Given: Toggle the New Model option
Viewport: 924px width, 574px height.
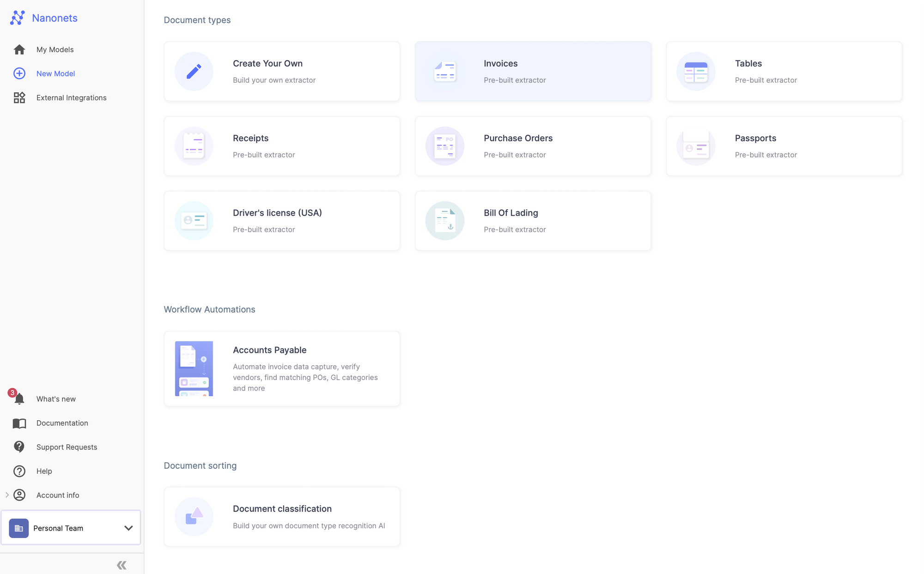Looking at the screenshot, I should pyautogui.click(x=55, y=73).
